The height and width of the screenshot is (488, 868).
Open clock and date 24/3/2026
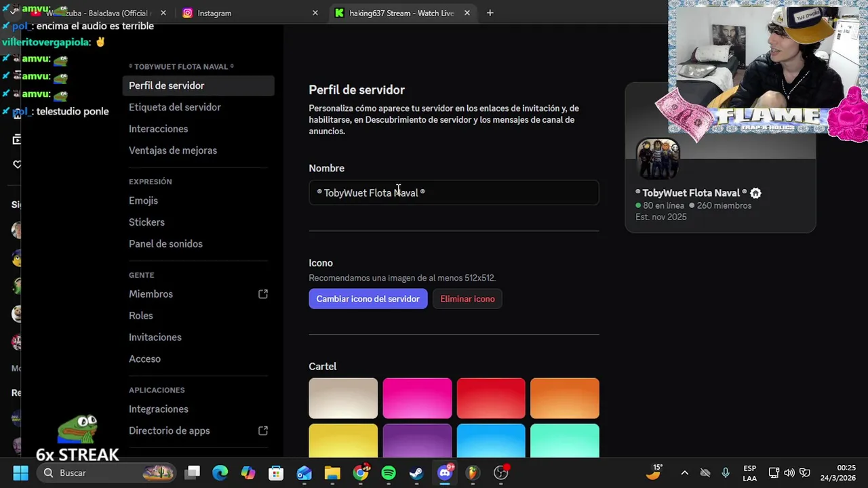(x=837, y=473)
